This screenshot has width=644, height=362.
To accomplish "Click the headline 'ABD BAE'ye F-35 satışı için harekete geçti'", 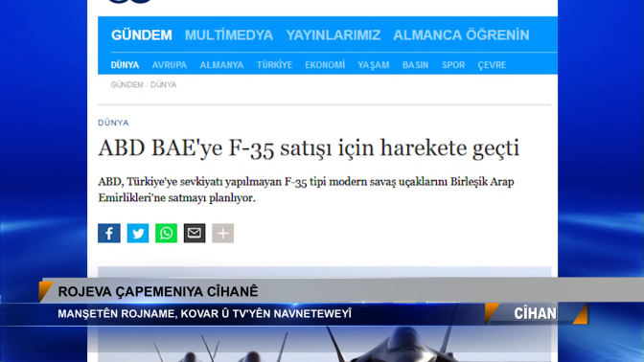I will 309,147.
